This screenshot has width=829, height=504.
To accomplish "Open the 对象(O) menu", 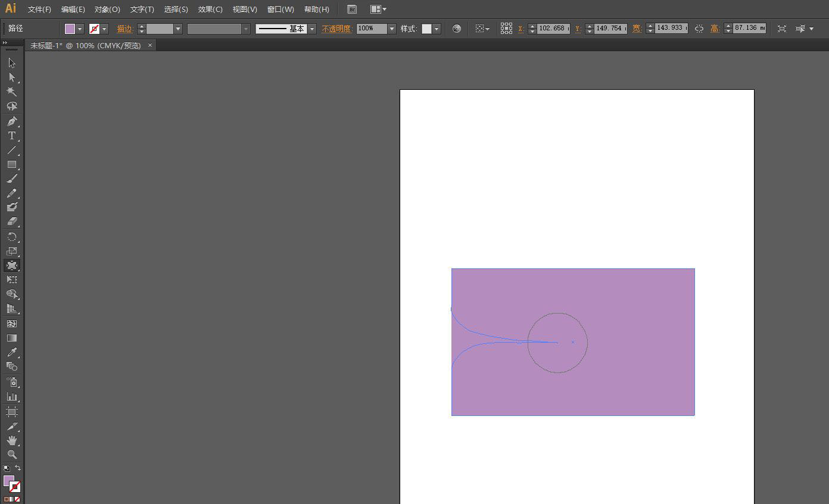I will [107, 10].
